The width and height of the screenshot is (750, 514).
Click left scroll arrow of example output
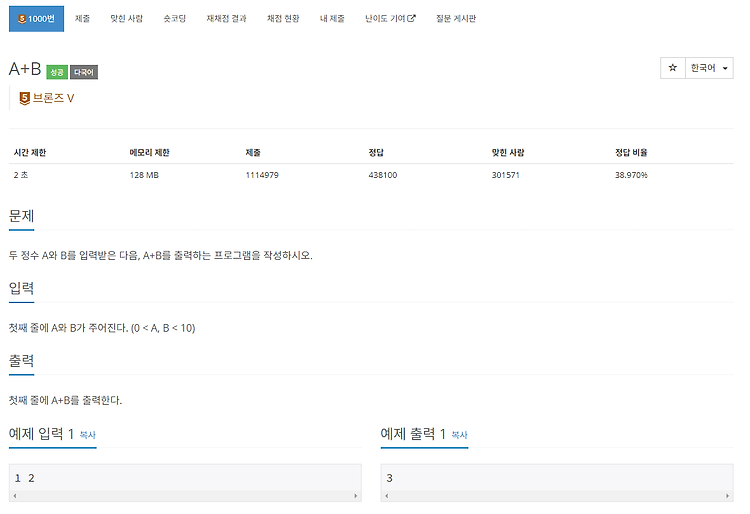coord(386,496)
